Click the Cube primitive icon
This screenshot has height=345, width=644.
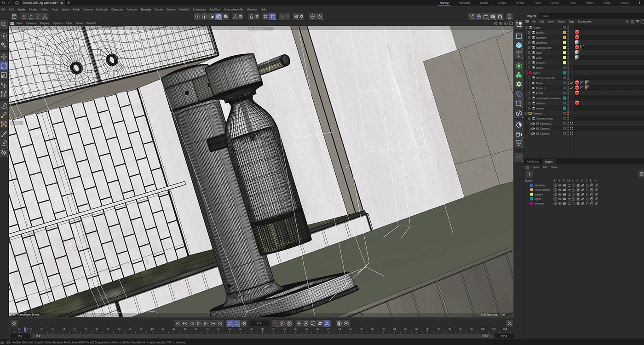[519, 45]
